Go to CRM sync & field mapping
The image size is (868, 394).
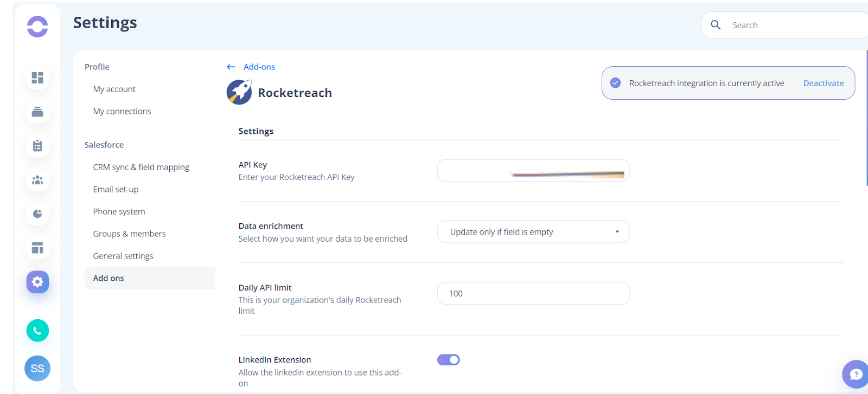coord(141,167)
